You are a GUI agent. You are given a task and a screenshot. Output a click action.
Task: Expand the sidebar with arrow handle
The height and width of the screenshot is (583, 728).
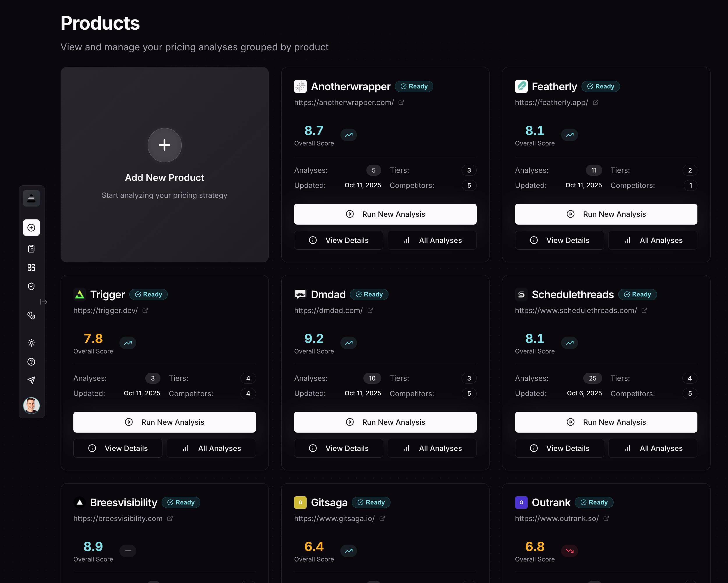click(44, 302)
